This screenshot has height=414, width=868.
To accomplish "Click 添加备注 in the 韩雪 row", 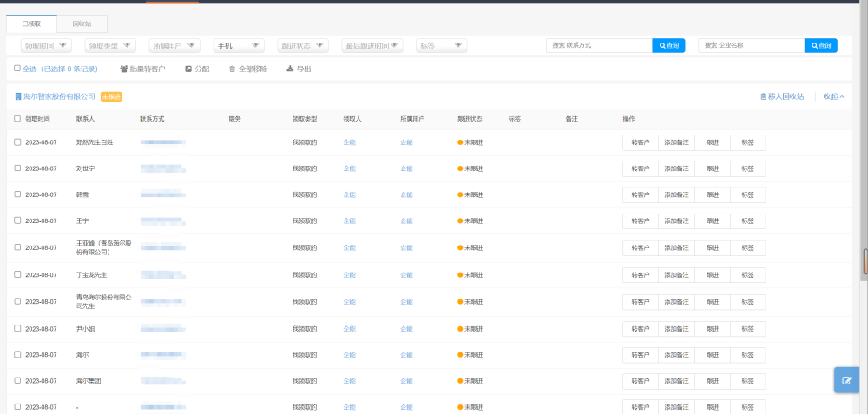I will (x=676, y=194).
